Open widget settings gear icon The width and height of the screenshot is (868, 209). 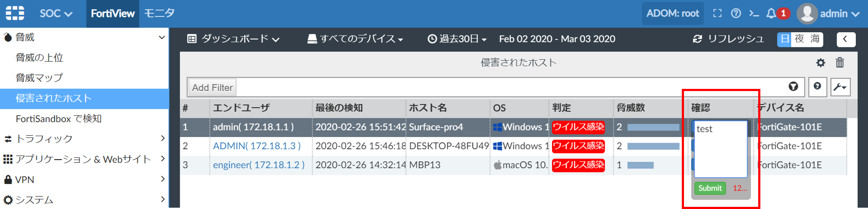click(820, 63)
